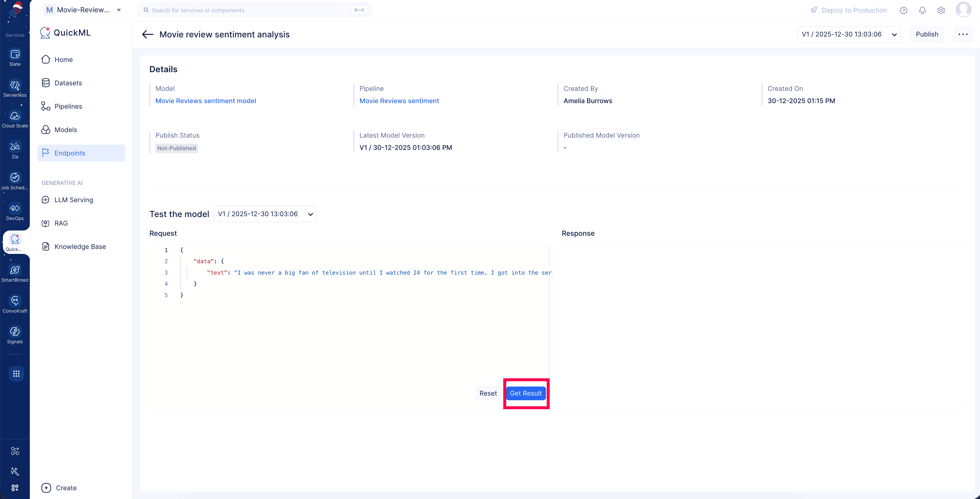Select Endpoints in the sidebar
Viewport: 980px width, 499px height.
point(81,153)
